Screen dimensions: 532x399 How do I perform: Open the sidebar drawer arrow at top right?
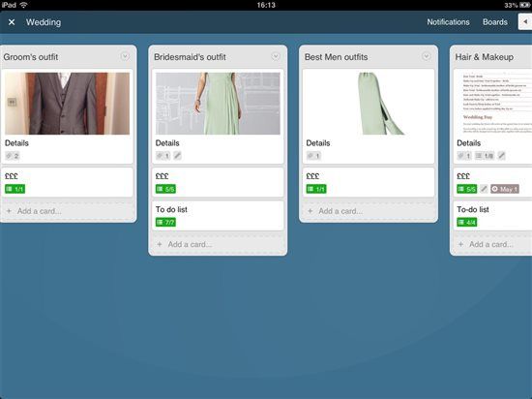[x=525, y=21]
